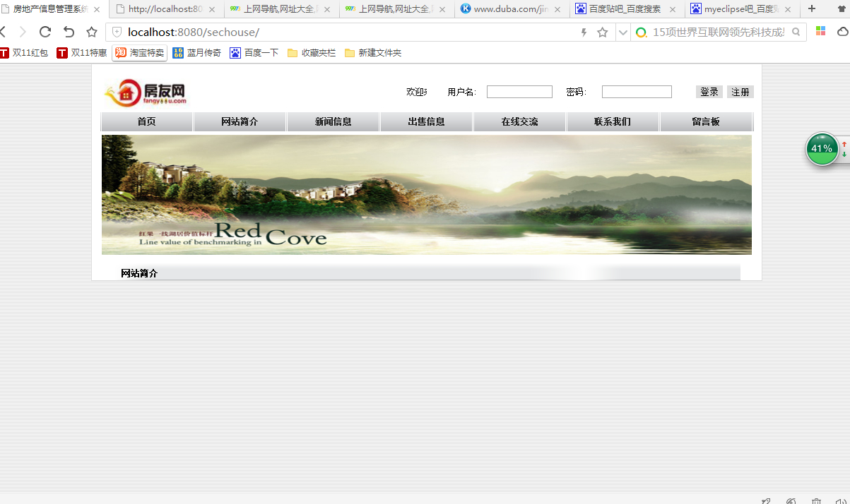850x504 pixels.
Task: Click the restore closed page undo icon
Action: tap(69, 32)
